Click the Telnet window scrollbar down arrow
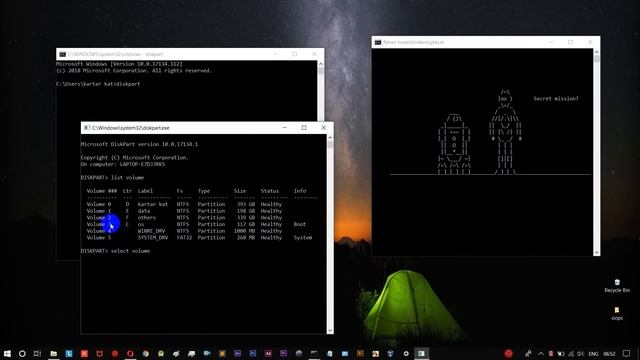The width and height of the screenshot is (640, 360). tap(596, 252)
